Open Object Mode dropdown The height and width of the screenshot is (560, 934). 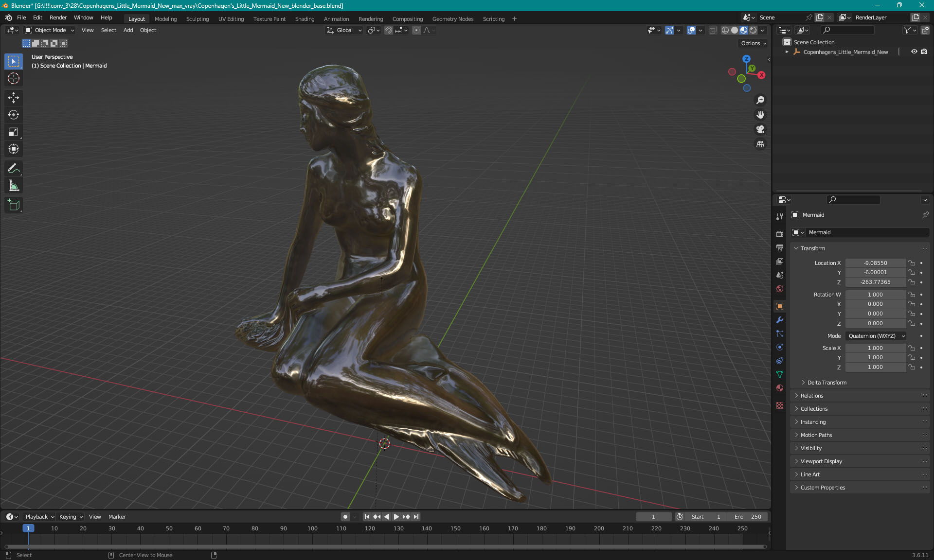50,30
